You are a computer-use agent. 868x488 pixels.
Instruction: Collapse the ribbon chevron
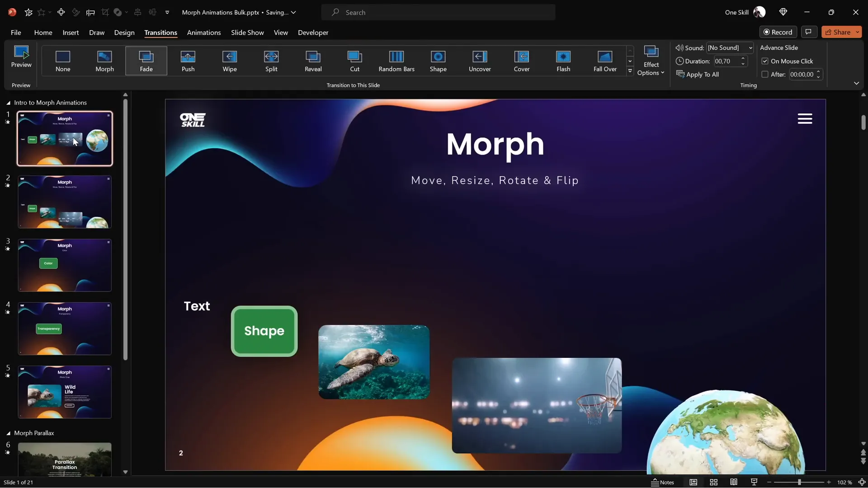856,83
